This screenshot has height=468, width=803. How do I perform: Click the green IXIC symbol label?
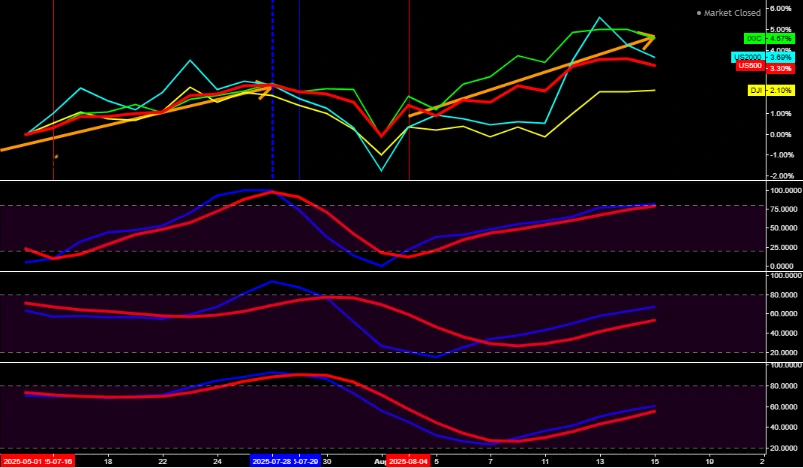click(755, 38)
